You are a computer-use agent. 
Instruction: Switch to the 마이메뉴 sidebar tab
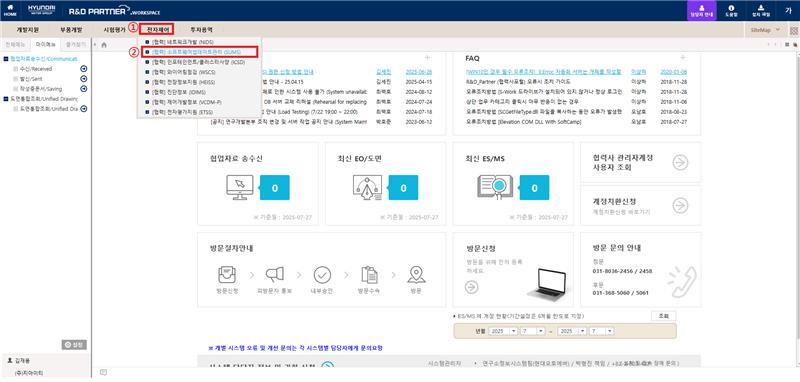(x=45, y=45)
